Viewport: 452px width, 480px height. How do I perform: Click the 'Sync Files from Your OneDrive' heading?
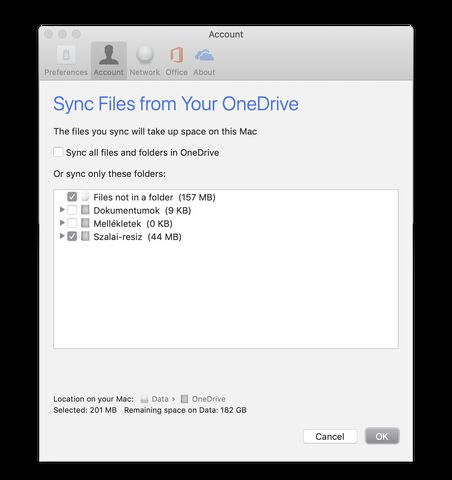pyautogui.click(x=176, y=104)
